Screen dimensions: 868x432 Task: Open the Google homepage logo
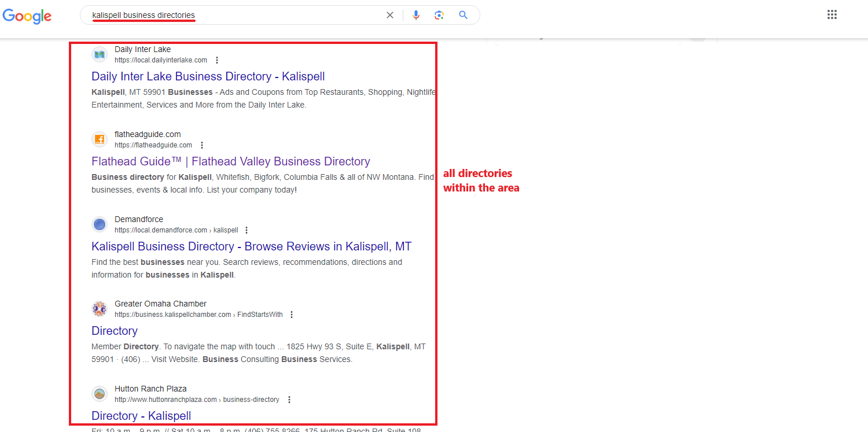(x=27, y=16)
